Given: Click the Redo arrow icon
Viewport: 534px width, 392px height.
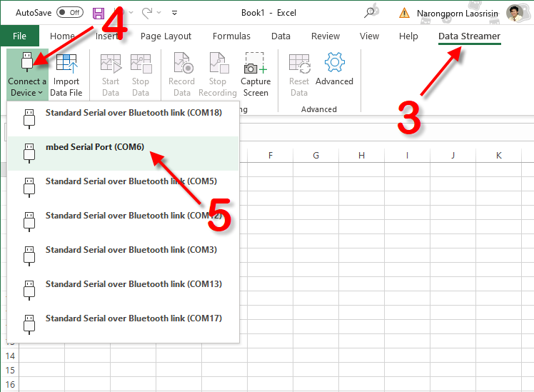Looking at the screenshot, I should (147, 13).
